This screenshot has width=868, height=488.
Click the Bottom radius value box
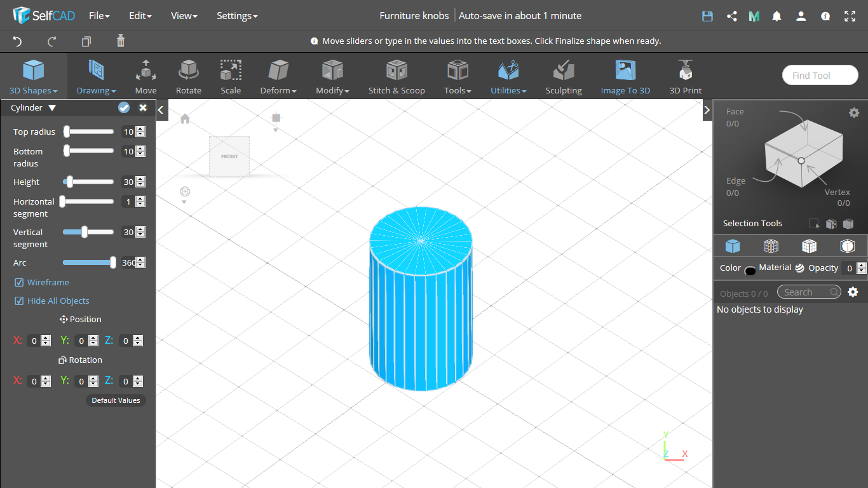tap(128, 151)
